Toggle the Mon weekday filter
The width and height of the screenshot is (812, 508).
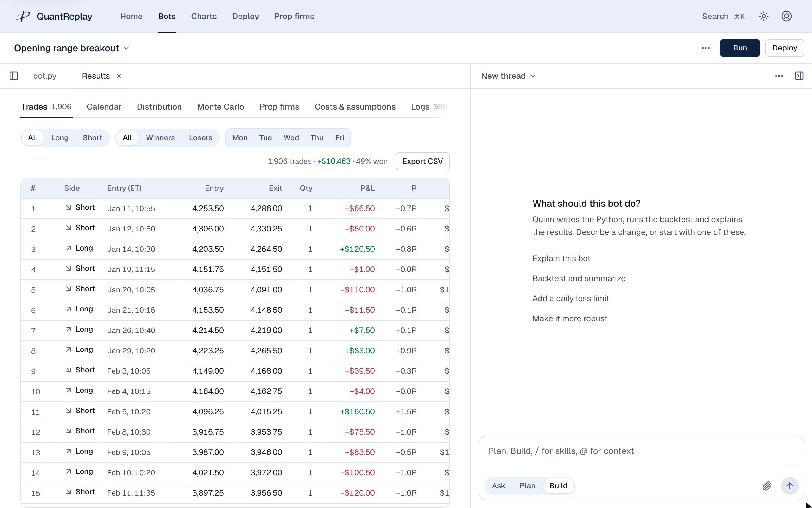coord(240,138)
